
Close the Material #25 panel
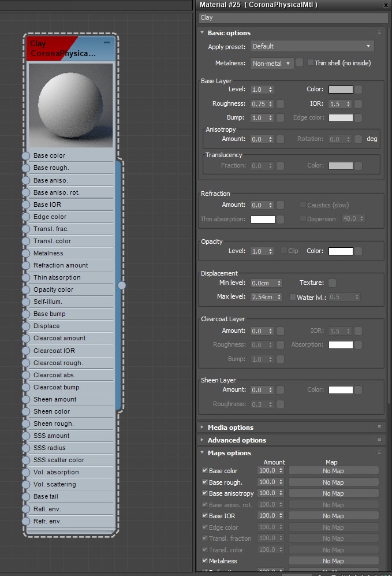click(386, 5)
